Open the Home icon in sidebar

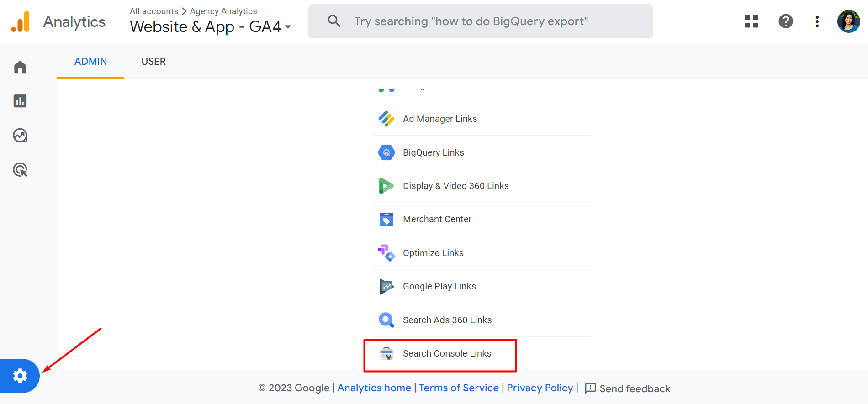[20, 67]
